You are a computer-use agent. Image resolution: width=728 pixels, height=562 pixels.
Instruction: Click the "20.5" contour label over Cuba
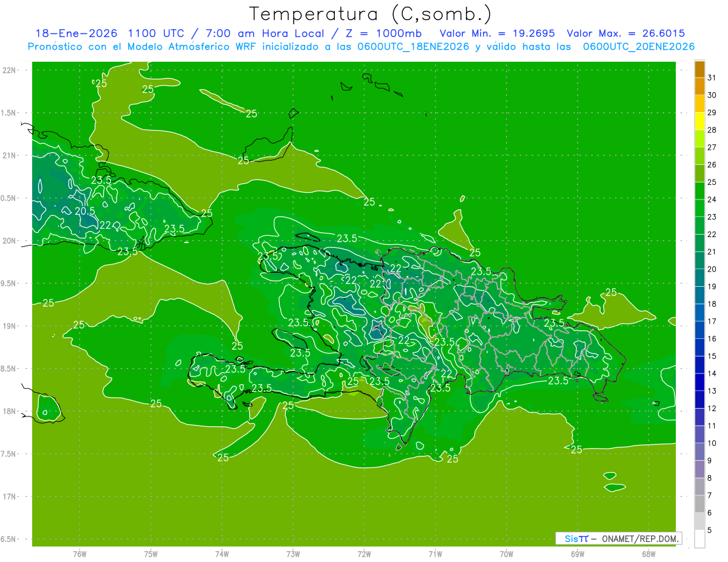point(85,211)
